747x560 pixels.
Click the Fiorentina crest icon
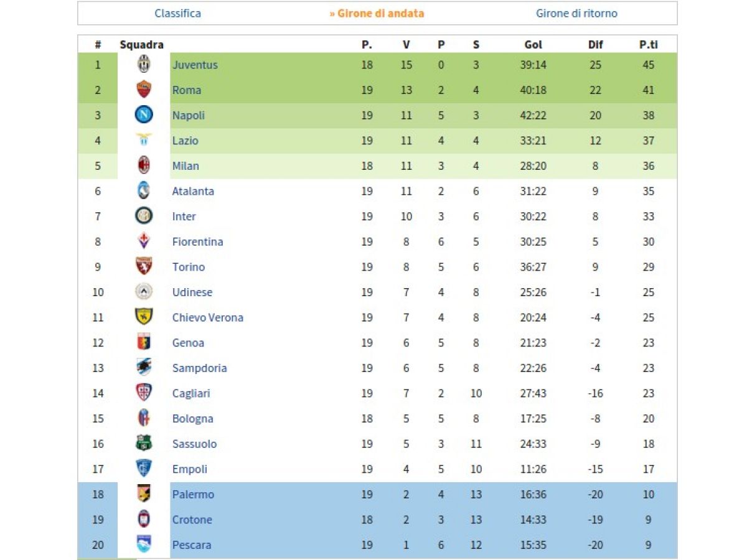click(144, 241)
